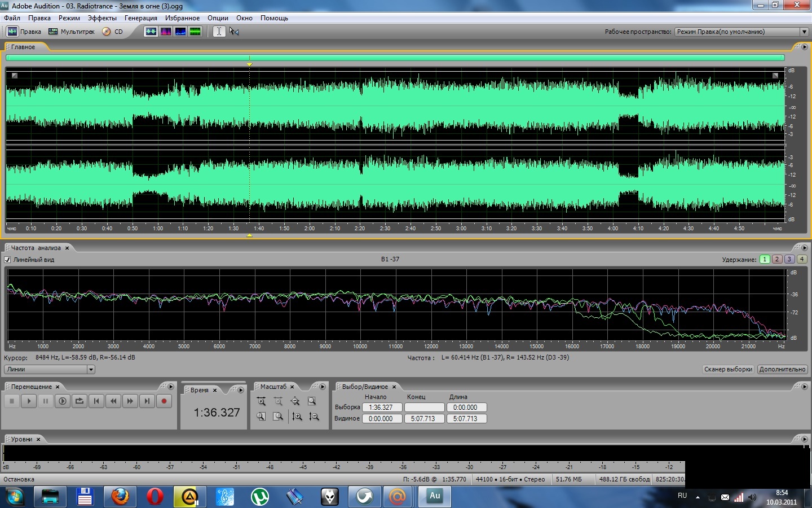Open the Опции menu
The height and width of the screenshot is (508, 812).
coord(218,18)
